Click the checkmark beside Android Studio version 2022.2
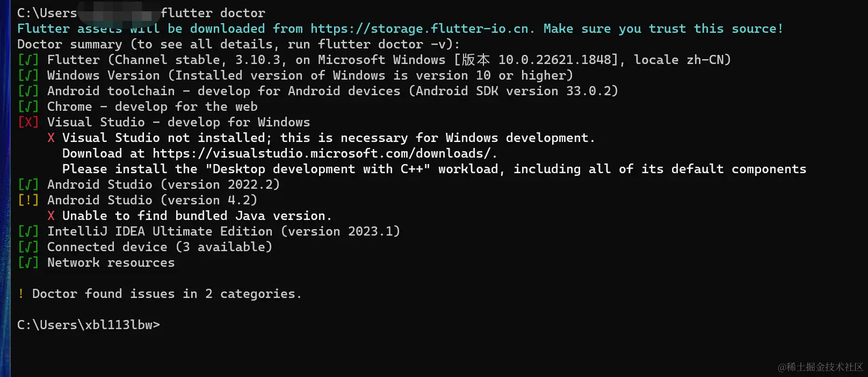The image size is (868, 377). (28, 184)
